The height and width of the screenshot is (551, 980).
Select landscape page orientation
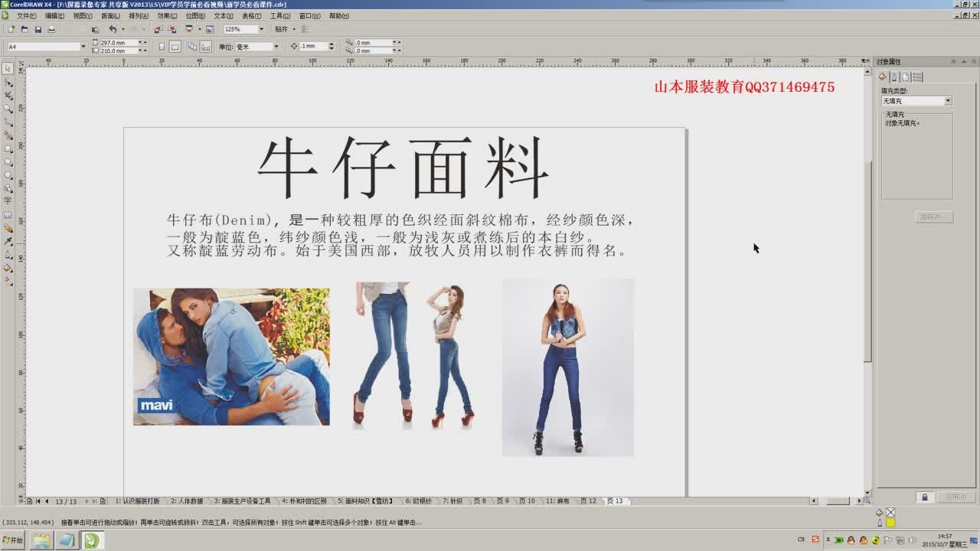coord(175,47)
